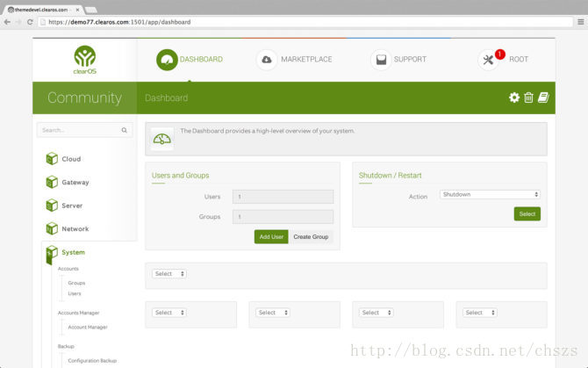Open the ROOT nav item

pos(519,59)
